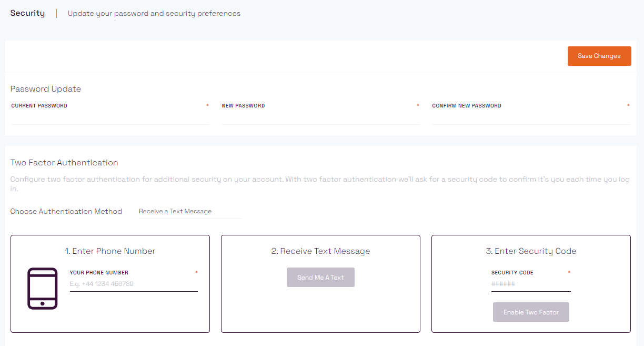Click the Enable Two Factor button

(x=531, y=312)
